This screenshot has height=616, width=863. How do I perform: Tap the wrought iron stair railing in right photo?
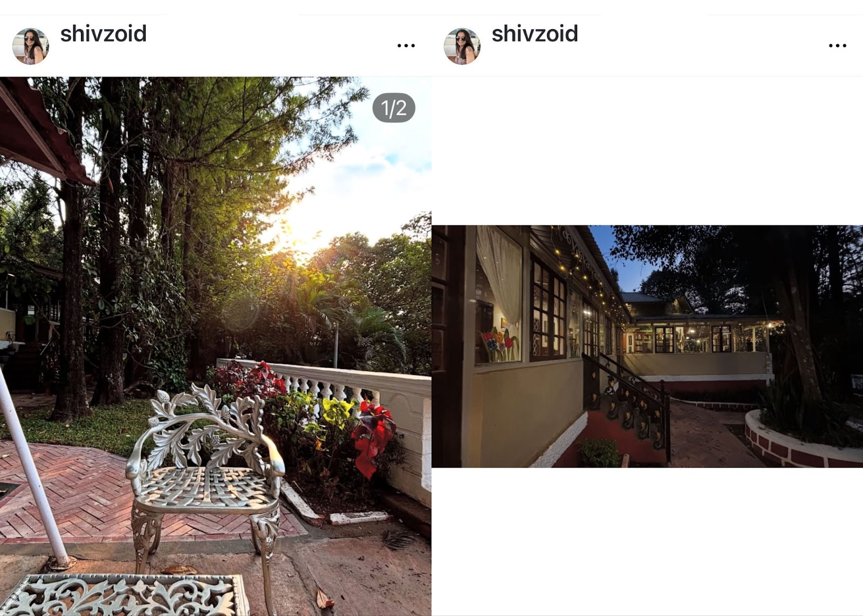click(x=628, y=402)
